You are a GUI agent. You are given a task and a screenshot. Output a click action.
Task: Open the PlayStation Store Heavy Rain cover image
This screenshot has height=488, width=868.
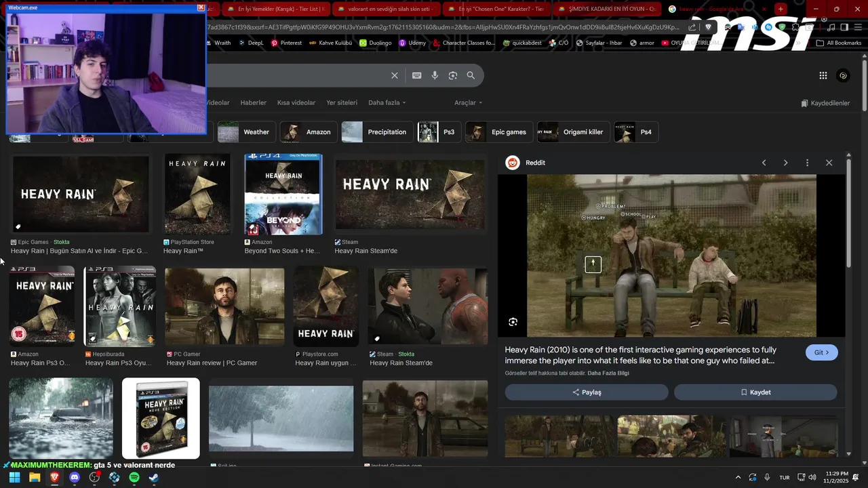[197, 194]
